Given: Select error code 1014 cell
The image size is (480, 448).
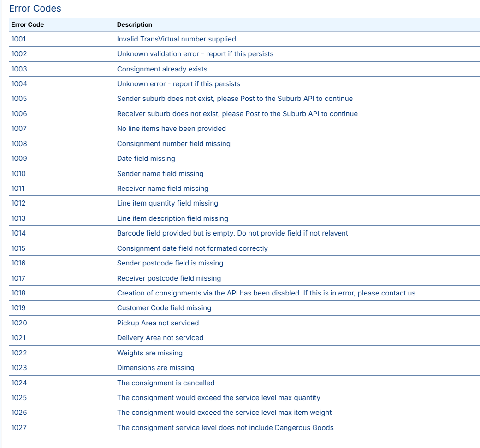Looking at the screenshot, I should point(19,233).
